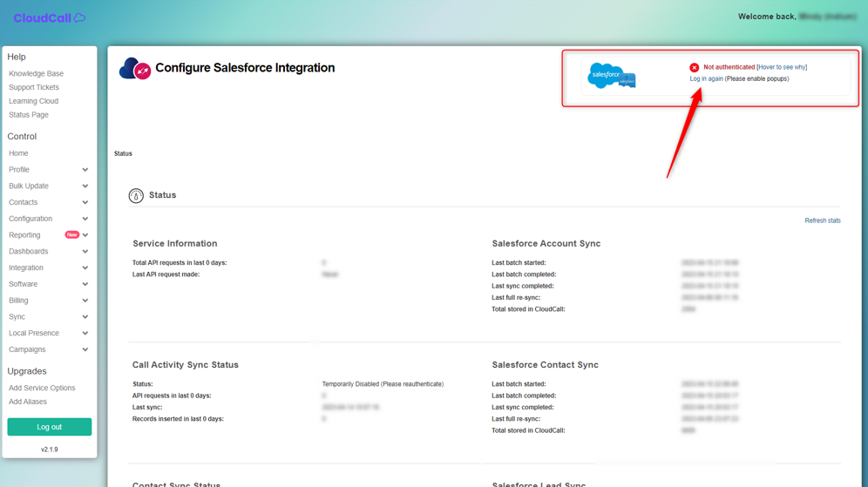Image resolution: width=868 pixels, height=487 pixels.
Task: Click the v2.1.9 version text
Action: 50,450
